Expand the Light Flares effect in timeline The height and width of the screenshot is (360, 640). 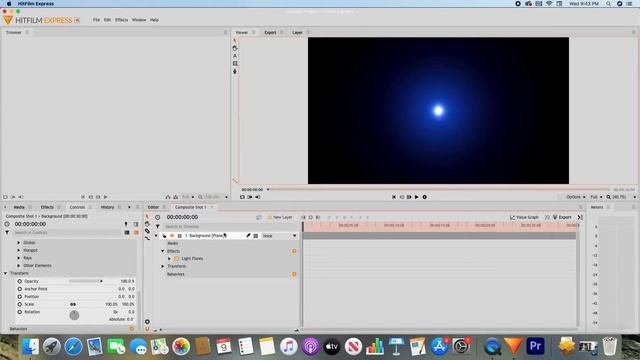(169, 258)
